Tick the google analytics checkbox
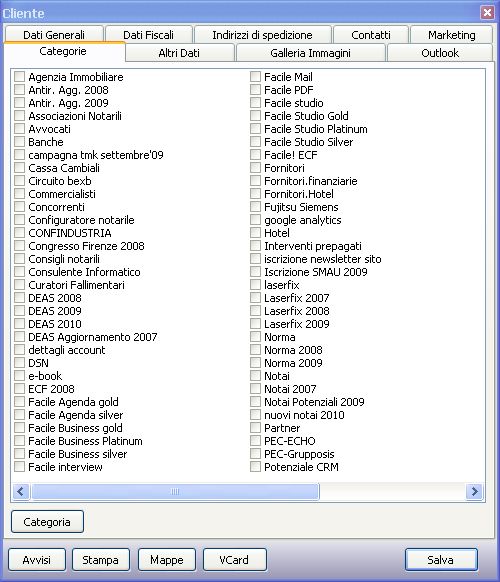Screen dimensions: 500x582 pyautogui.click(x=255, y=220)
